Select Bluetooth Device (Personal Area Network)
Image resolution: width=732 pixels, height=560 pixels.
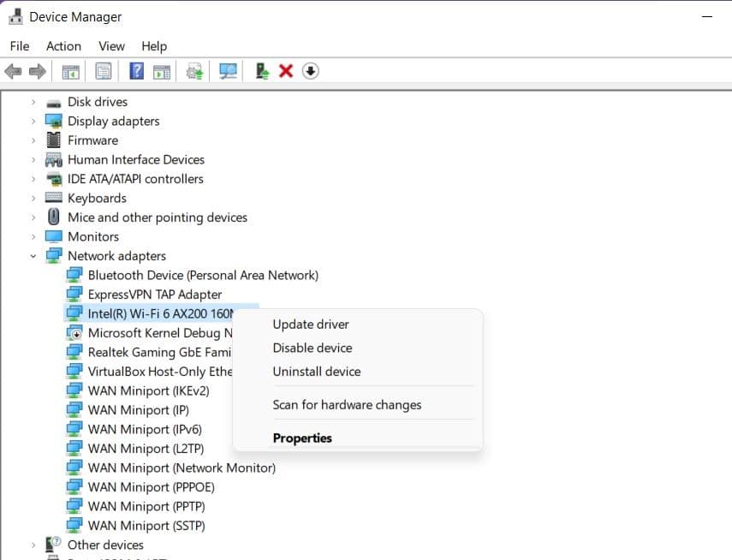point(203,275)
